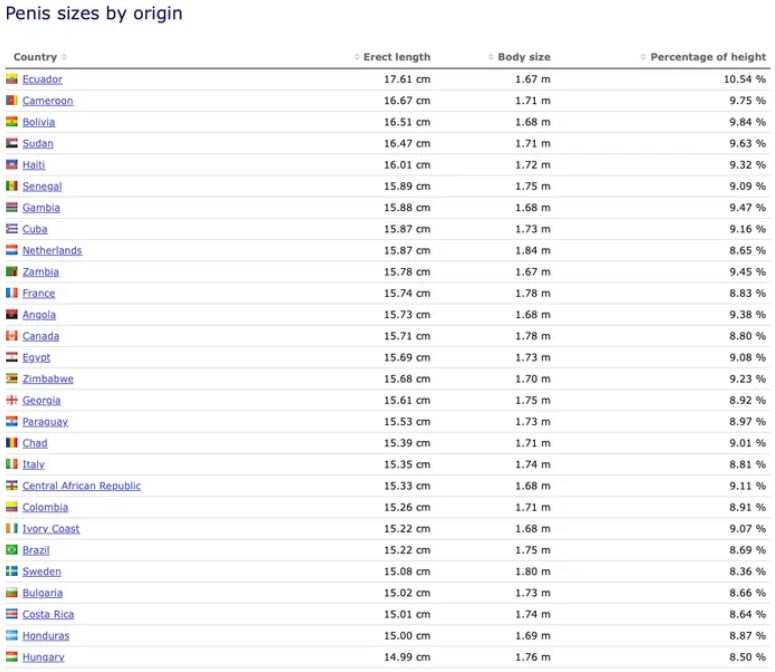Click the Ecuador flag icon

pos(12,79)
